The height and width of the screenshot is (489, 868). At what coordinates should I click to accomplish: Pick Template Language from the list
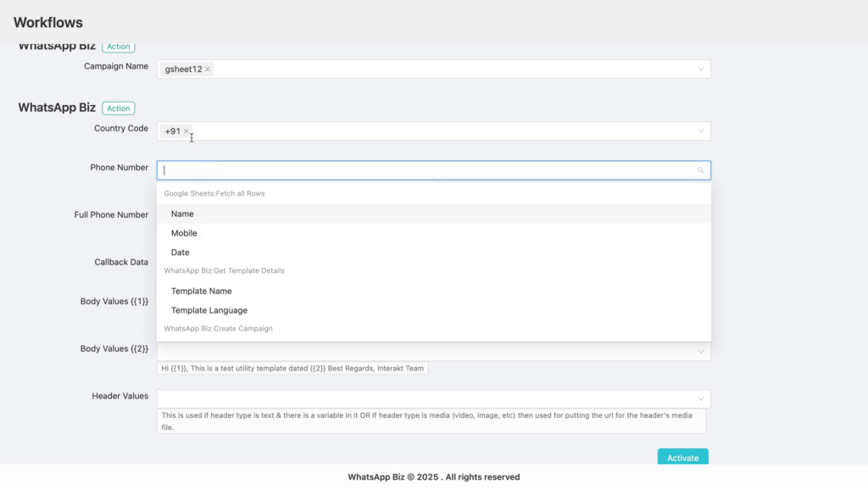tap(434, 310)
